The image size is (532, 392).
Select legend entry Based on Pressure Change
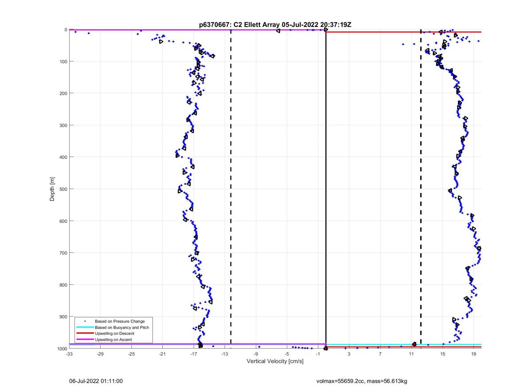click(x=120, y=321)
